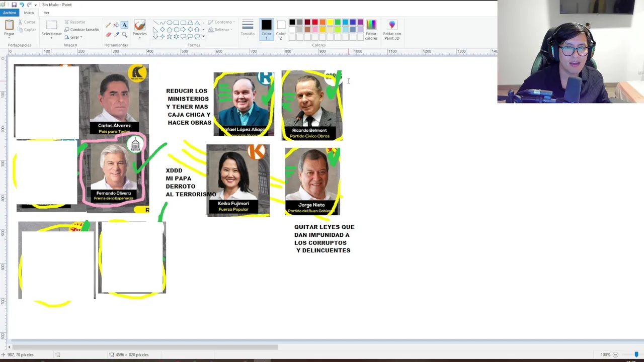Click the Undo arrow in title bar
Screen dimensions: 644x362
tap(21, 5)
